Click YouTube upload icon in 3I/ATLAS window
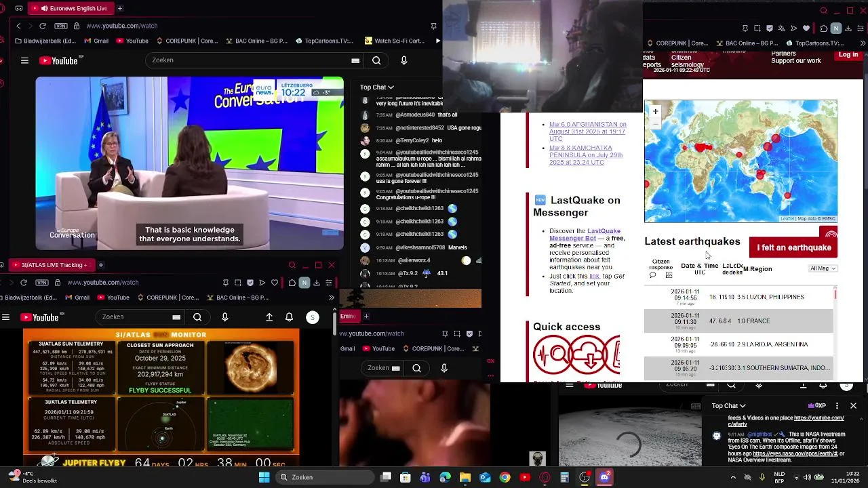 click(269, 317)
